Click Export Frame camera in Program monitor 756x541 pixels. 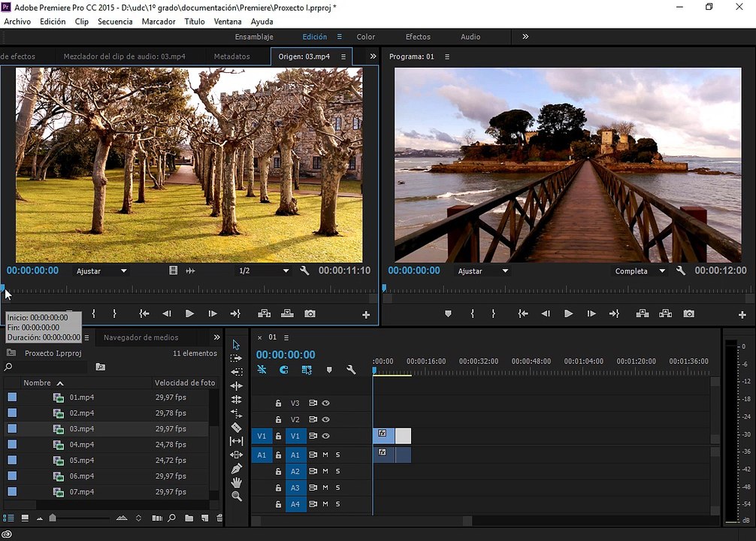click(688, 314)
